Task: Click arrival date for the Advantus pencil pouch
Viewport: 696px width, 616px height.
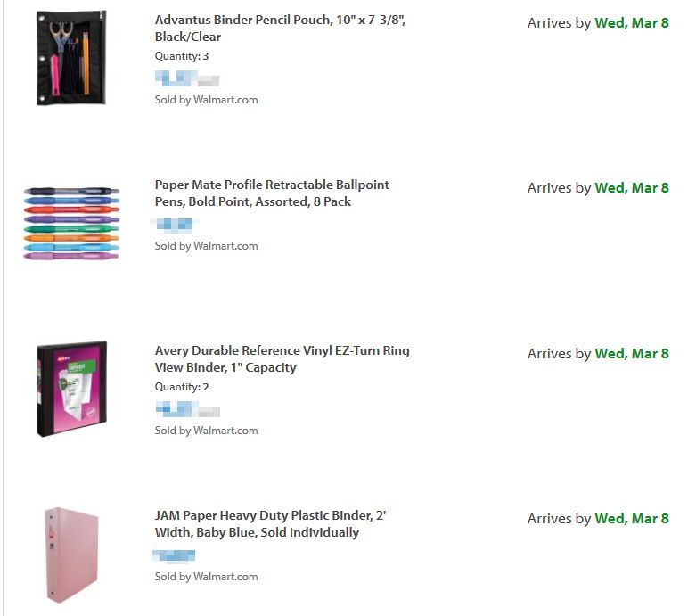Action: [x=598, y=23]
